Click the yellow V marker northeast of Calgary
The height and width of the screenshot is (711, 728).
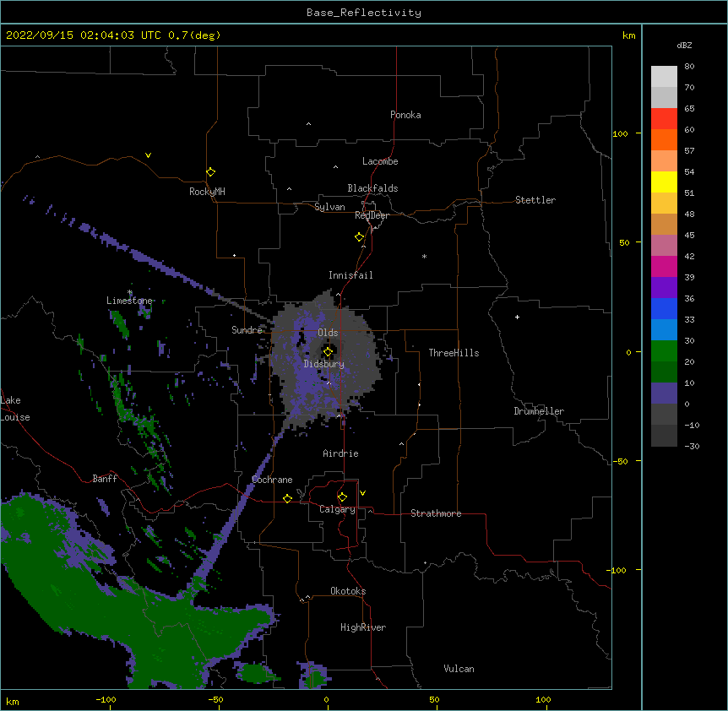[x=362, y=493]
